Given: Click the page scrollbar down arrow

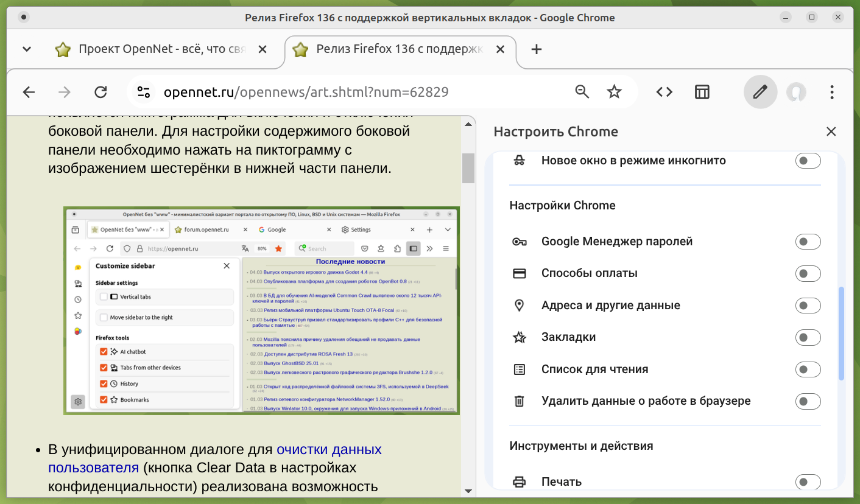Looking at the screenshot, I should 468,491.
